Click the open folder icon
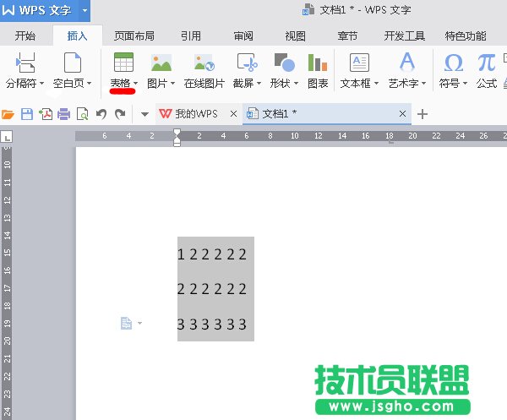 coord(8,114)
